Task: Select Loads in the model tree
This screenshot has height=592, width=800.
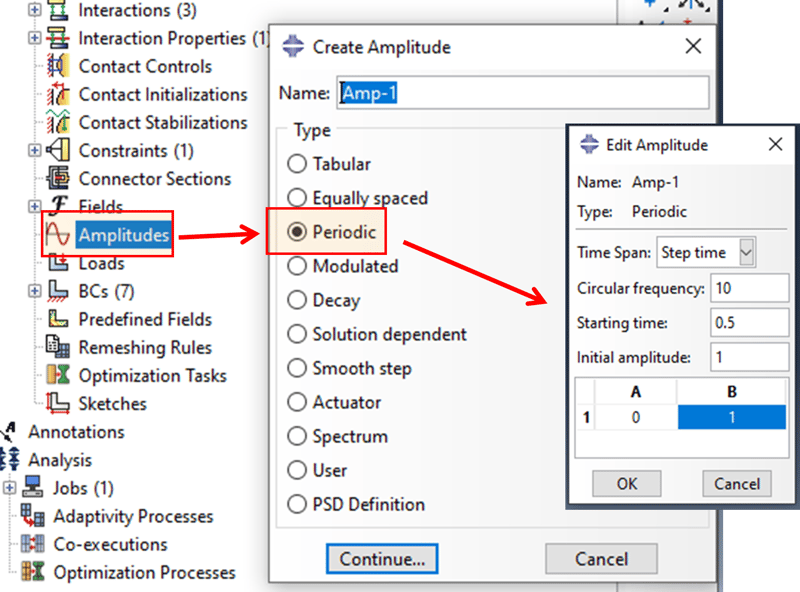Action: point(102,263)
